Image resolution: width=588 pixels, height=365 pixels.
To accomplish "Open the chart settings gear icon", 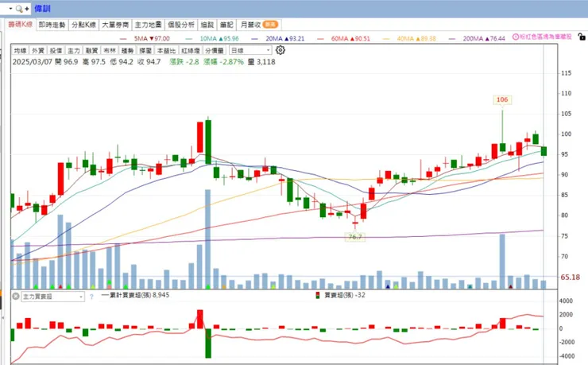I will 280,50.
